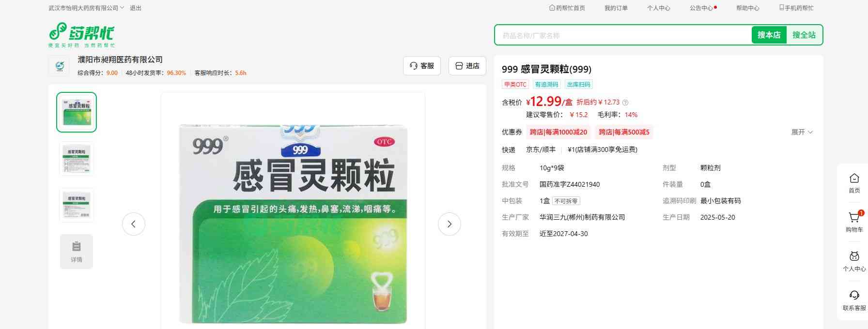Click the 联系客服 headset icon
The height and width of the screenshot is (329, 868).
coord(854,295)
